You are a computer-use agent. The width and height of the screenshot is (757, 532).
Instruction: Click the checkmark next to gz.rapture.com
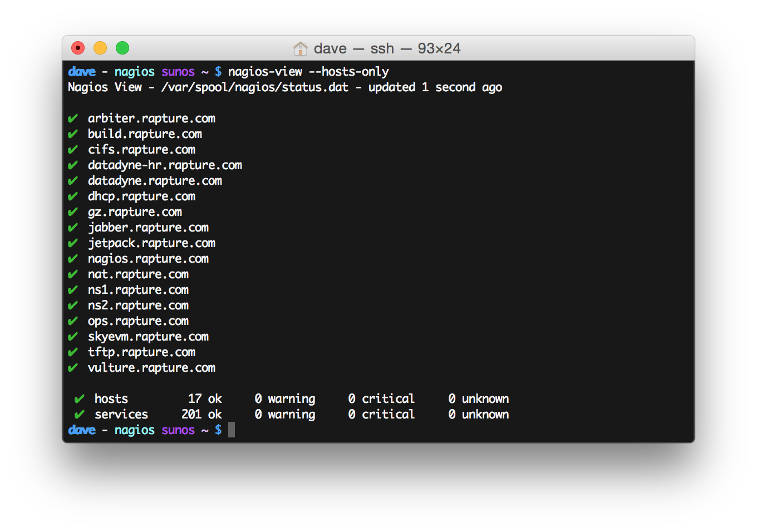[x=73, y=212]
